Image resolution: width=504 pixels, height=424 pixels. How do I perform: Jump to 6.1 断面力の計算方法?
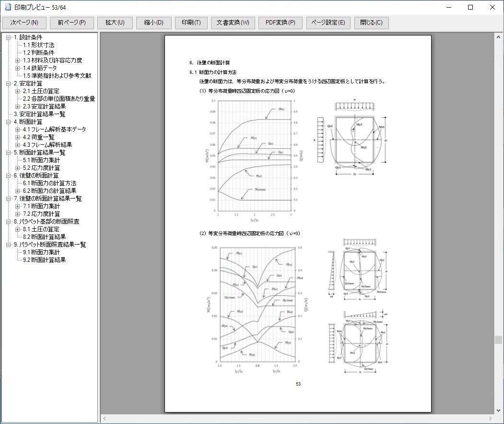49,183
